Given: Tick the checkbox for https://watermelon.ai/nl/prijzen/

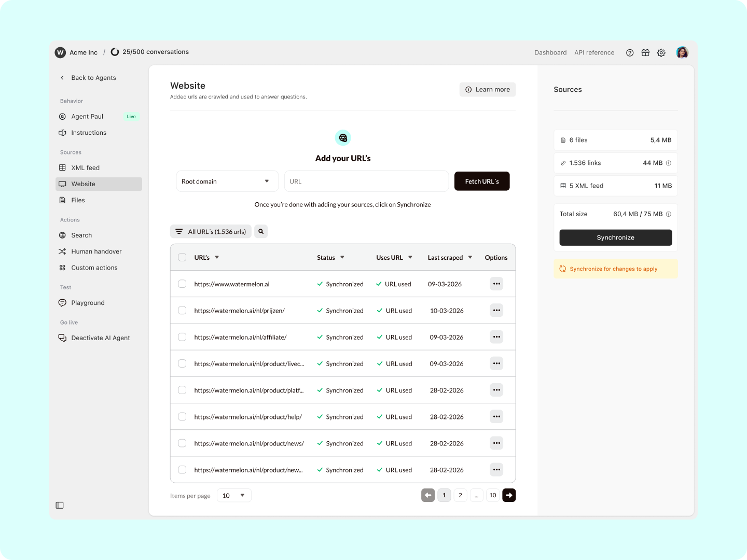Looking at the screenshot, I should (x=182, y=310).
